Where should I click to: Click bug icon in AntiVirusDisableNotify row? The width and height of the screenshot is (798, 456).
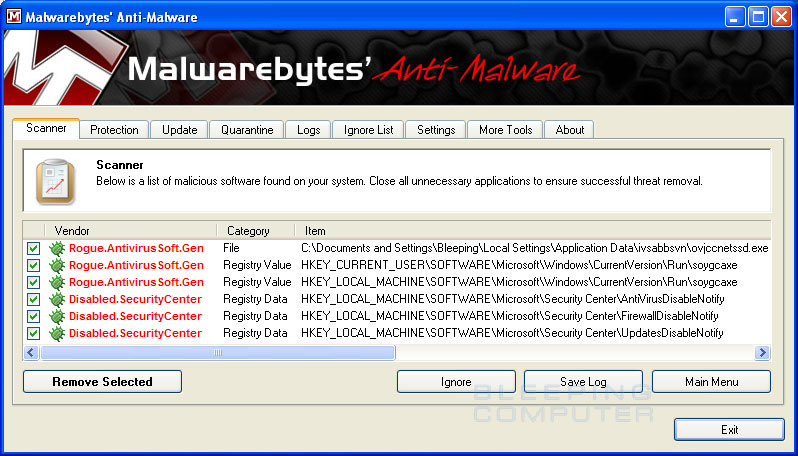57,299
